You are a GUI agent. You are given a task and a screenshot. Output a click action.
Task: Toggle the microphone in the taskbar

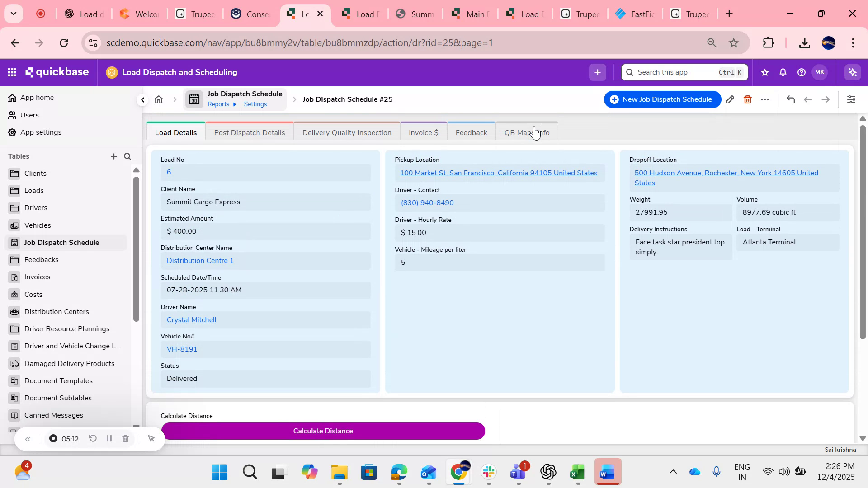tap(717, 471)
